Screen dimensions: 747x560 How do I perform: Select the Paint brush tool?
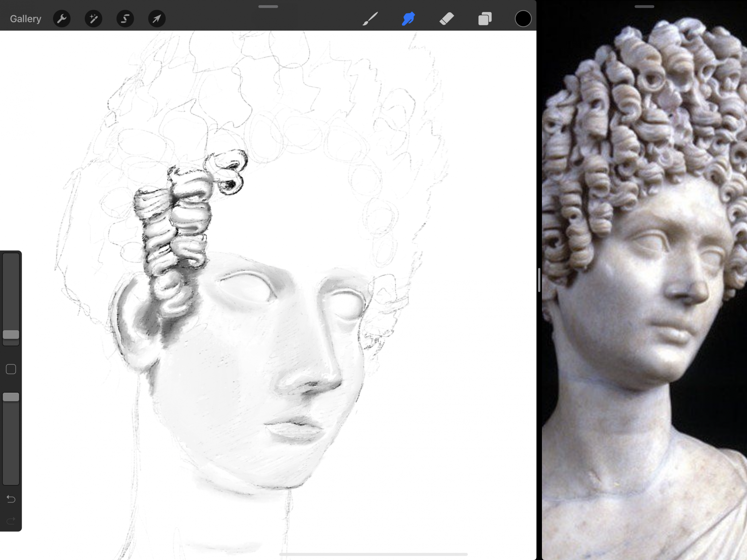(370, 19)
